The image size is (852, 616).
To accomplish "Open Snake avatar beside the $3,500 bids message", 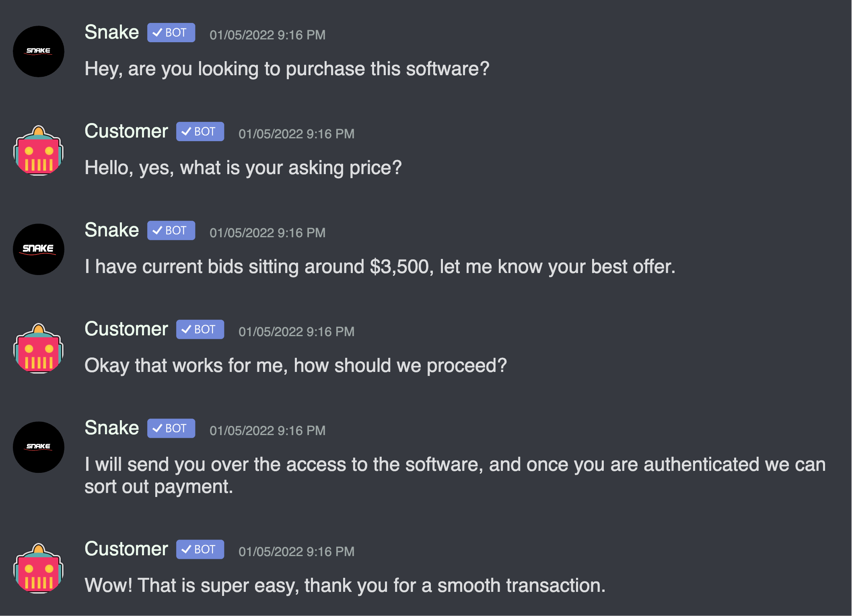I will click(x=39, y=249).
